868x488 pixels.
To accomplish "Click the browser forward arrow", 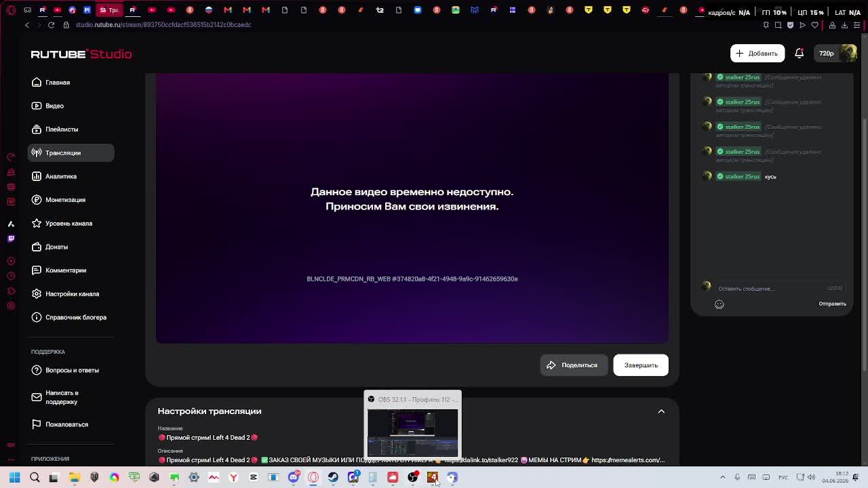I will 39,24.
